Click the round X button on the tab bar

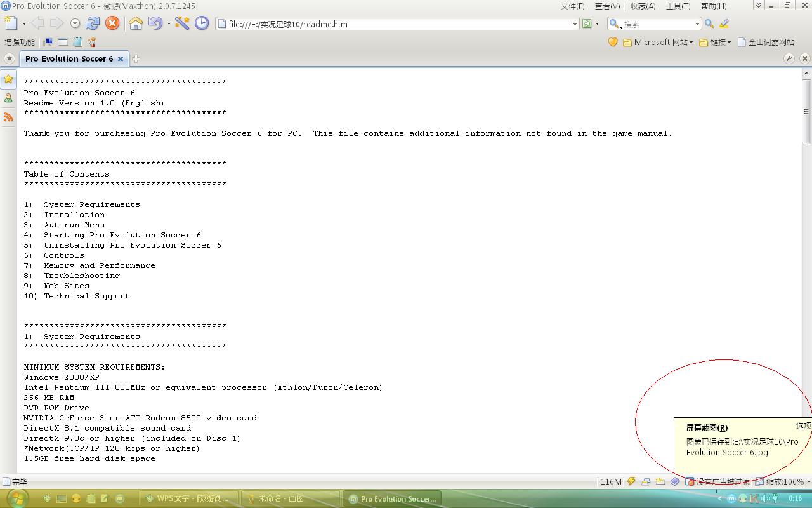pyautogui.click(x=805, y=58)
